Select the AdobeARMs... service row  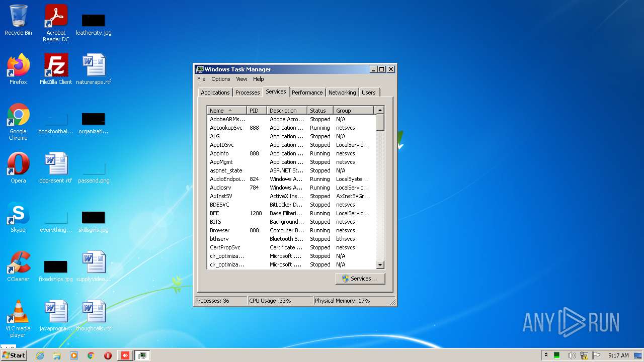point(291,119)
